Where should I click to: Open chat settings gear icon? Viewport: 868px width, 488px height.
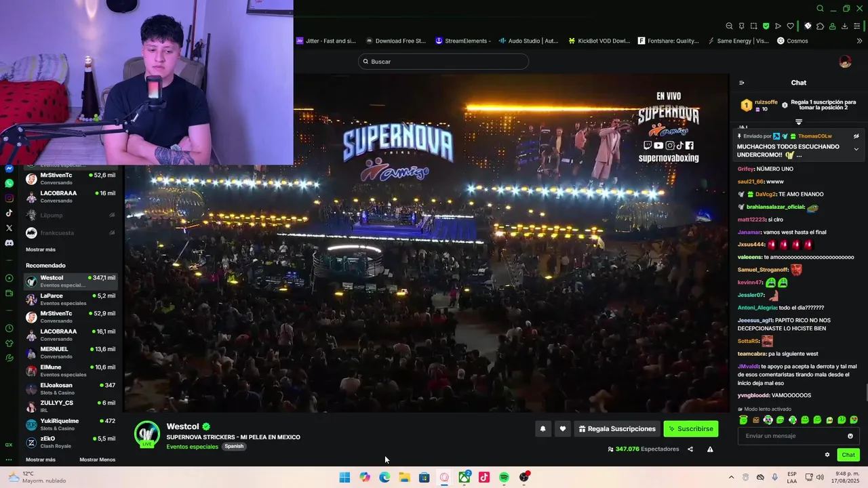(x=827, y=455)
